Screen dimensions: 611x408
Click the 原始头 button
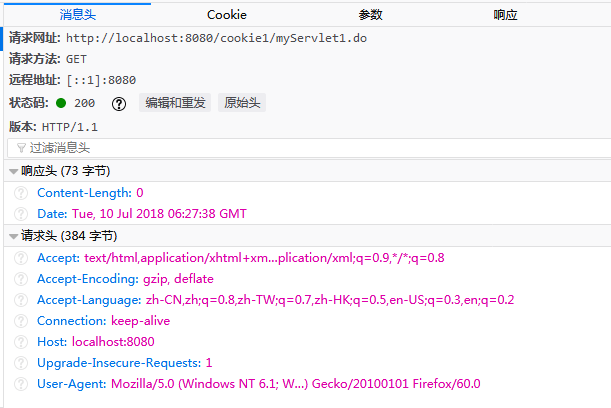[242, 103]
